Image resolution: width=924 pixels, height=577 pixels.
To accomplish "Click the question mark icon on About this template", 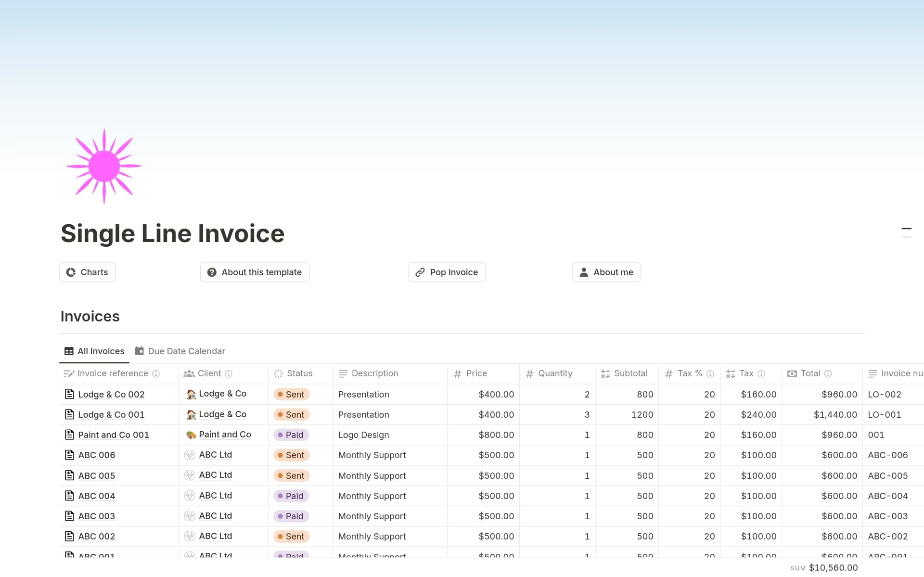I will (x=212, y=272).
